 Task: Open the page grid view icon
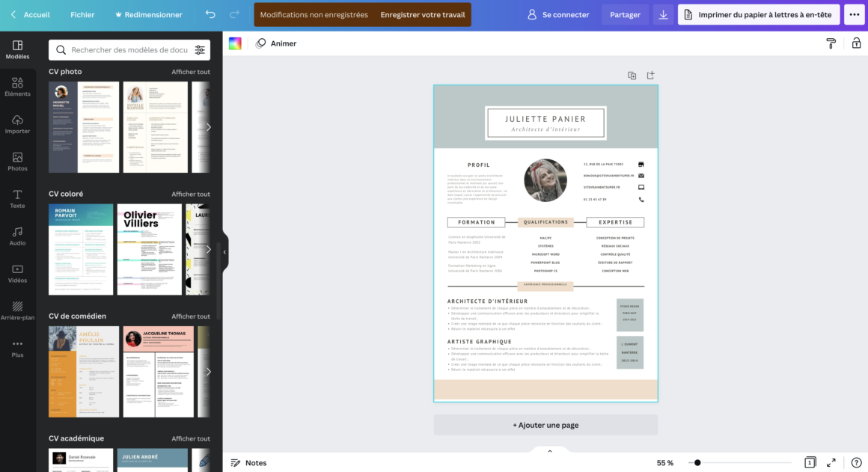pyautogui.click(x=810, y=462)
